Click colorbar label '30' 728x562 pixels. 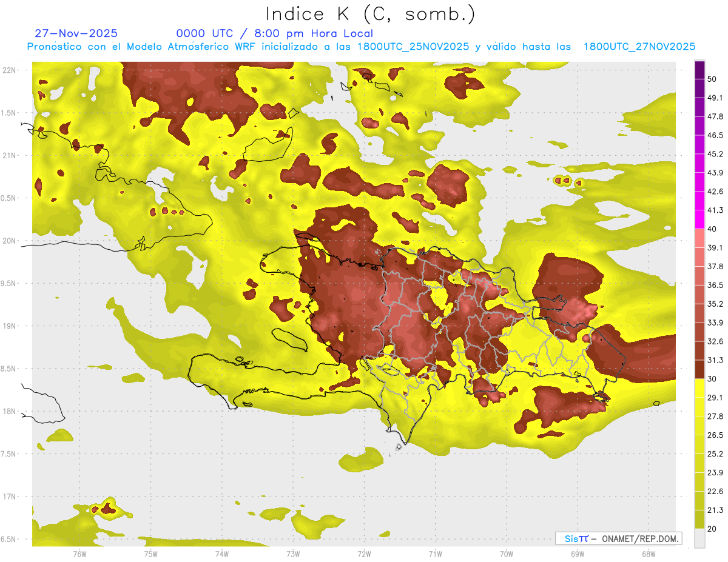(713, 379)
